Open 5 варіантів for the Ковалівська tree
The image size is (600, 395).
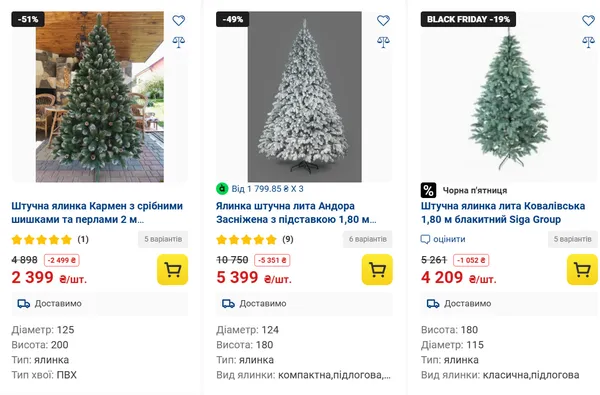tap(572, 239)
